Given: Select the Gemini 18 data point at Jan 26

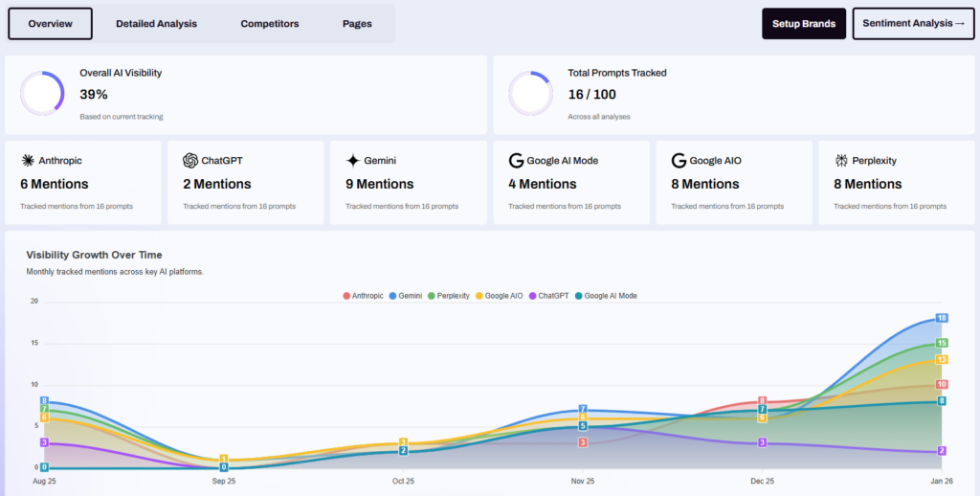Looking at the screenshot, I should [x=942, y=318].
